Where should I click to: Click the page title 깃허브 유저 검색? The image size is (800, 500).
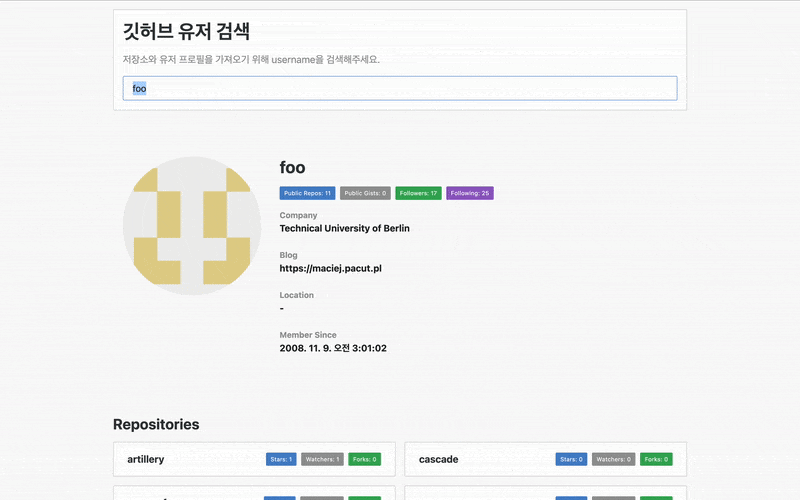pos(186,32)
